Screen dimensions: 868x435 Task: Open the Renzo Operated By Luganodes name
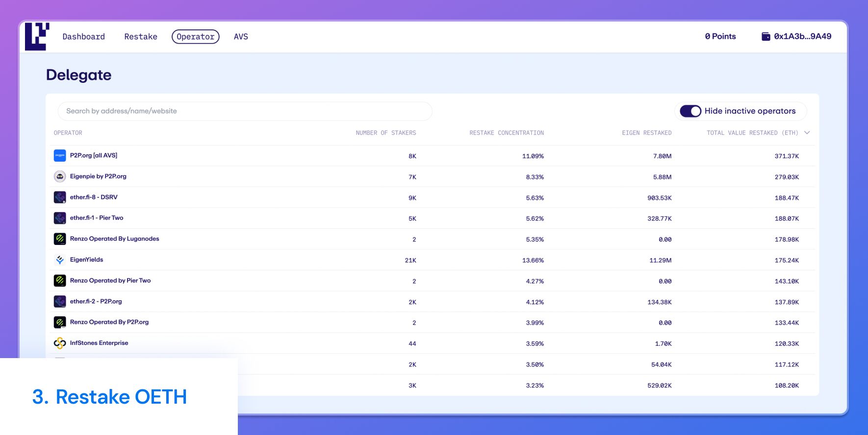point(115,239)
